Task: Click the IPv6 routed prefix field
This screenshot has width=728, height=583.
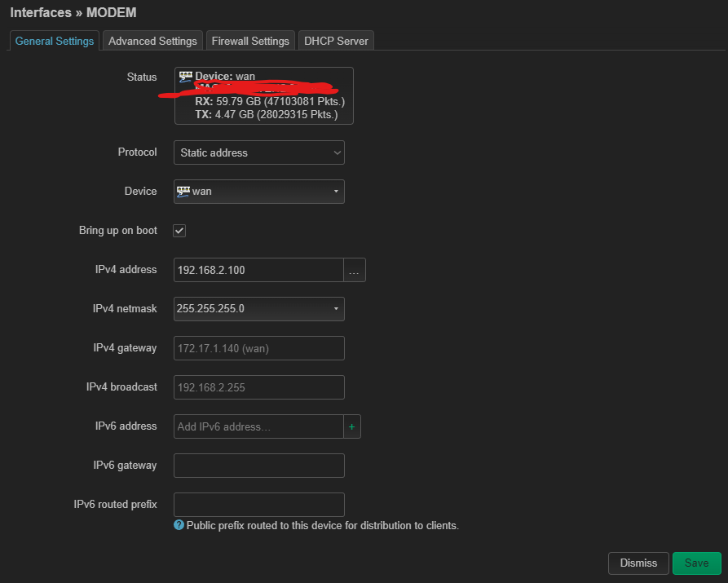Action: (x=259, y=505)
